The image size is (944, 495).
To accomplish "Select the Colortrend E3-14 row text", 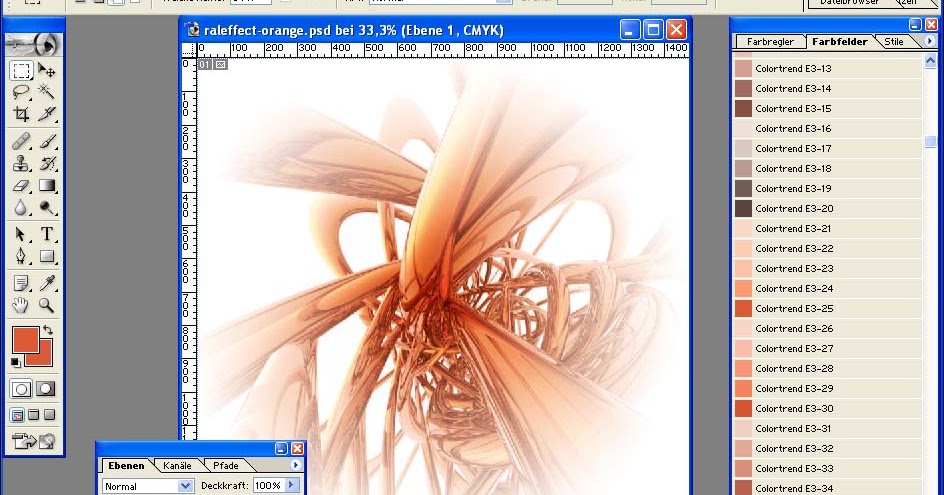I will point(793,89).
